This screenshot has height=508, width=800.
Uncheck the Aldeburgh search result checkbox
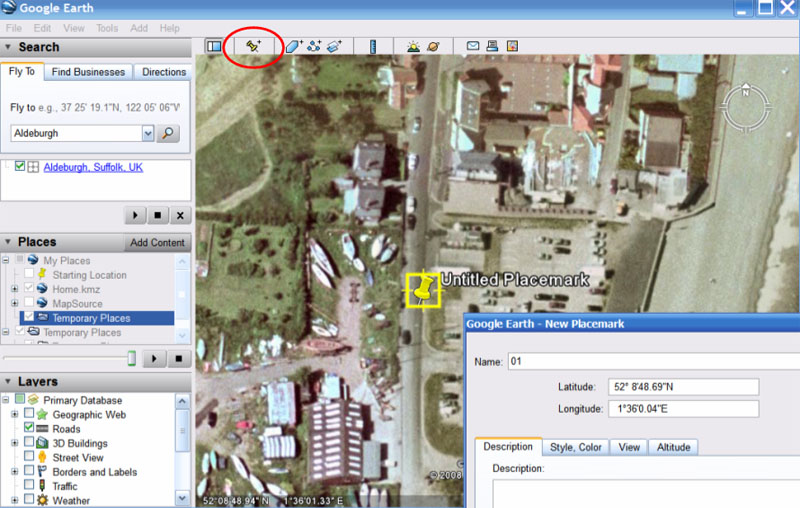(x=20, y=166)
